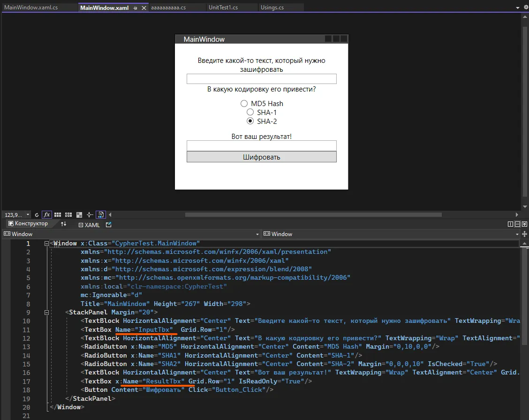Click Content="MD5 Hash" on line 13

pos(327,347)
